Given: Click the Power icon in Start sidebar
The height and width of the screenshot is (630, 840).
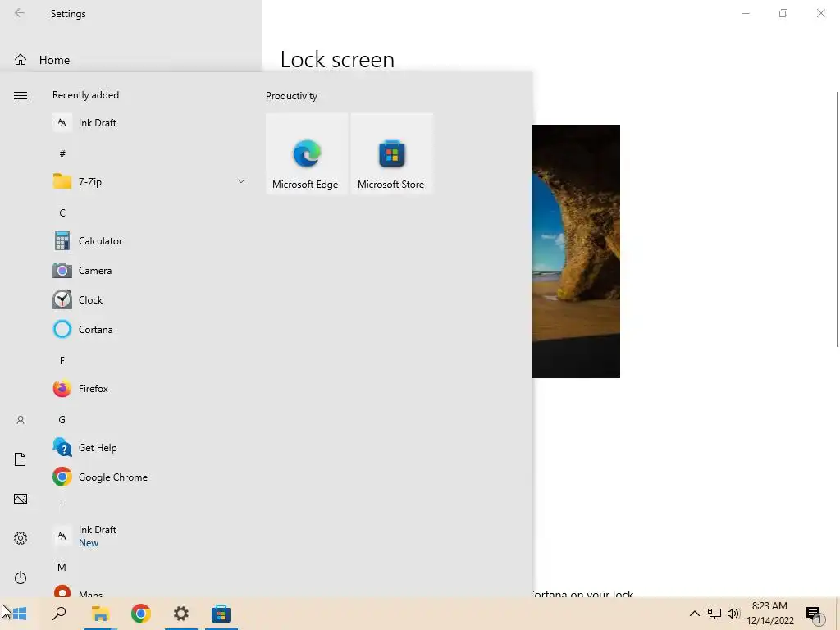Looking at the screenshot, I should coord(21,577).
